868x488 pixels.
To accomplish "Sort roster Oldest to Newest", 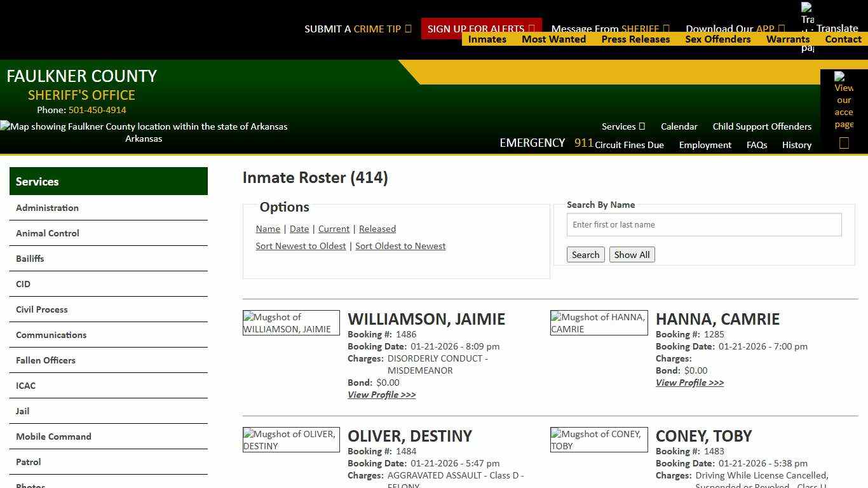I will click(400, 246).
